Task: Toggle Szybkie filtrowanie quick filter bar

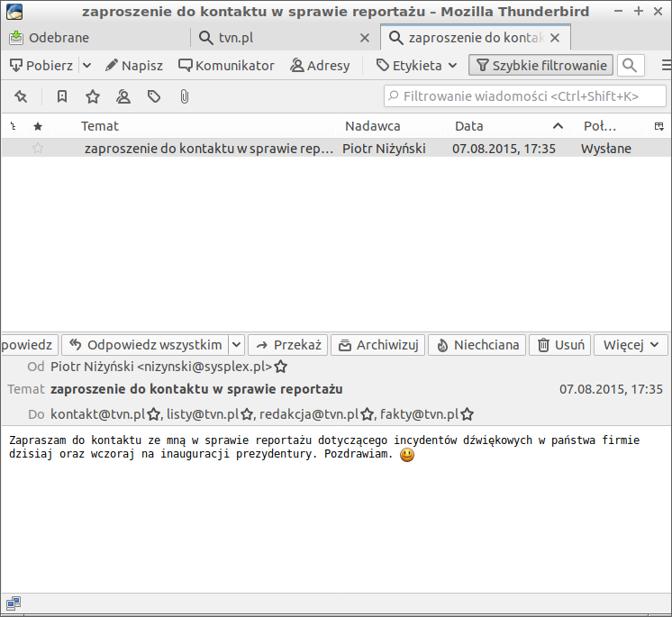Action: coord(540,66)
